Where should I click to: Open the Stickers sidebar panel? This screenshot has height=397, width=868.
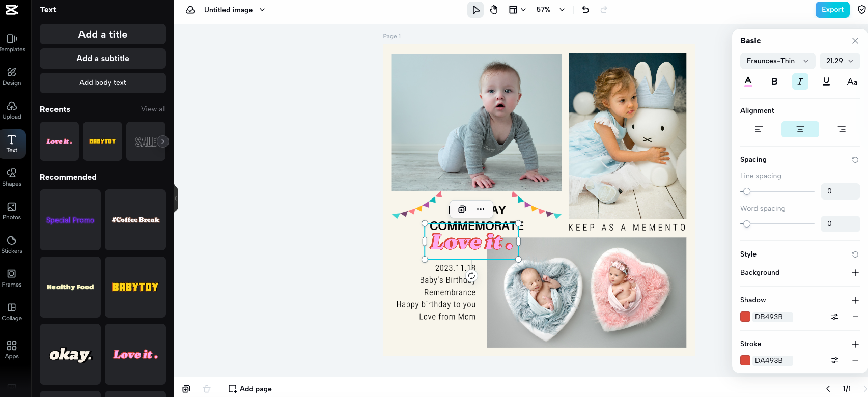coord(12,244)
